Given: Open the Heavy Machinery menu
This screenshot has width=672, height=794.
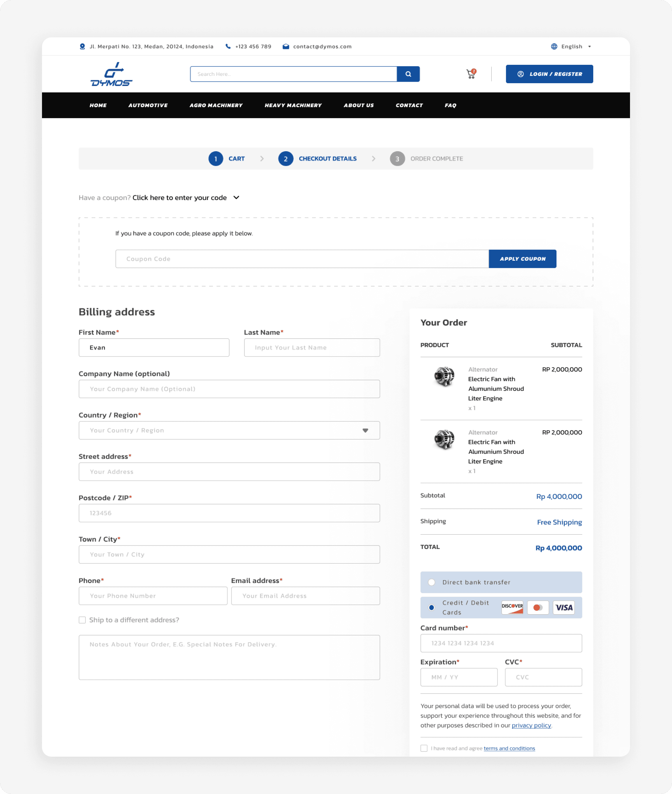Looking at the screenshot, I should (293, 105).
